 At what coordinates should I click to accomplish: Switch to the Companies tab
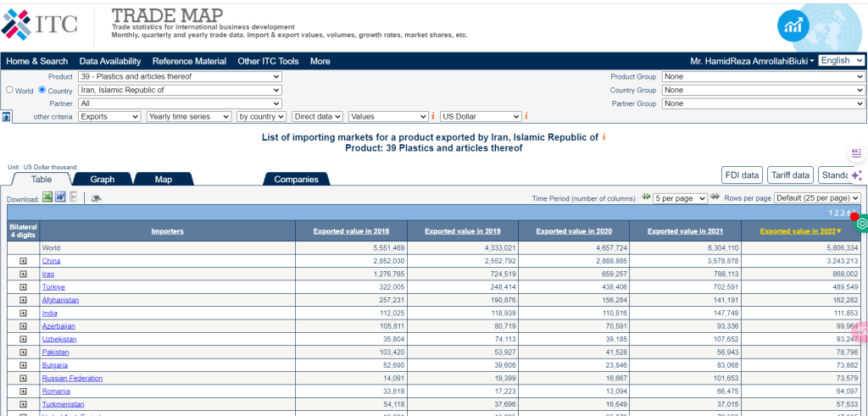pos(296,179)
